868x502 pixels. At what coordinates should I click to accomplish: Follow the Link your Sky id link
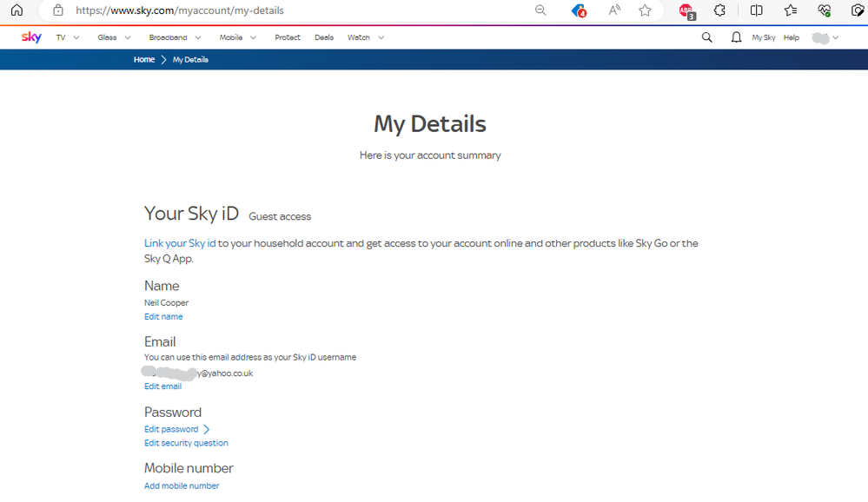point(180,243)
